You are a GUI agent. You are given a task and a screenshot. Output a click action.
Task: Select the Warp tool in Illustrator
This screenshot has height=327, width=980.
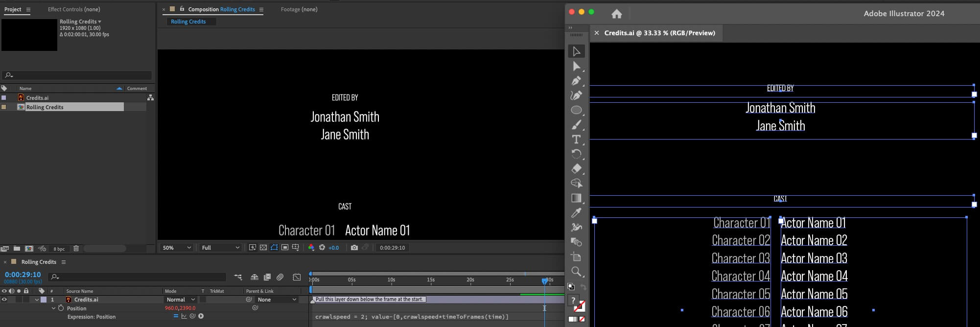[576, 227]
